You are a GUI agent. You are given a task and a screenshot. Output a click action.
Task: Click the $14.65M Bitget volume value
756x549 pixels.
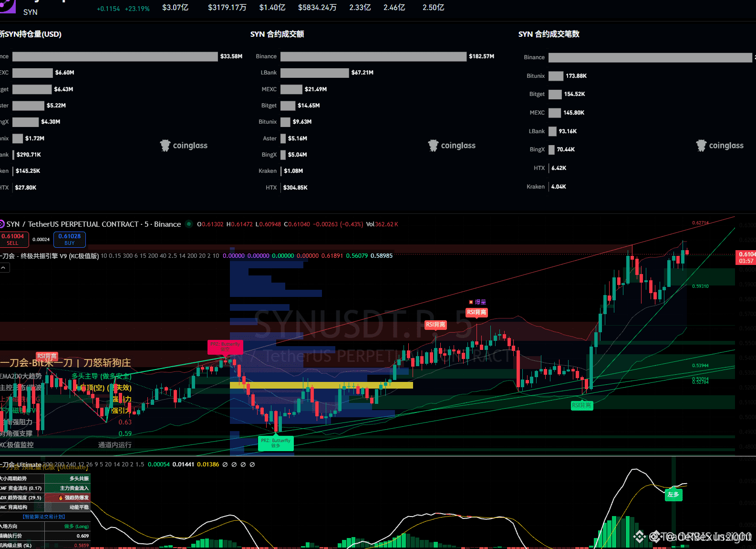pyautogui.click(x=309, y=106)
